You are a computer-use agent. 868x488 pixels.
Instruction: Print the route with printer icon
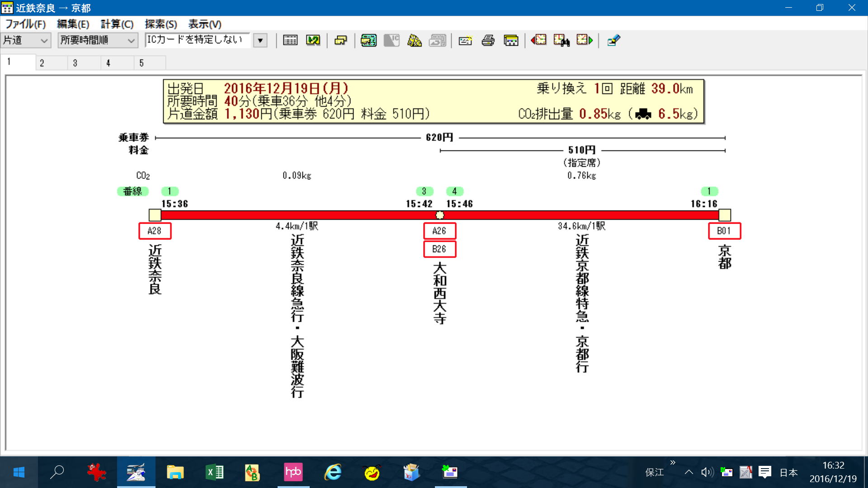click(x=488, y=40)
